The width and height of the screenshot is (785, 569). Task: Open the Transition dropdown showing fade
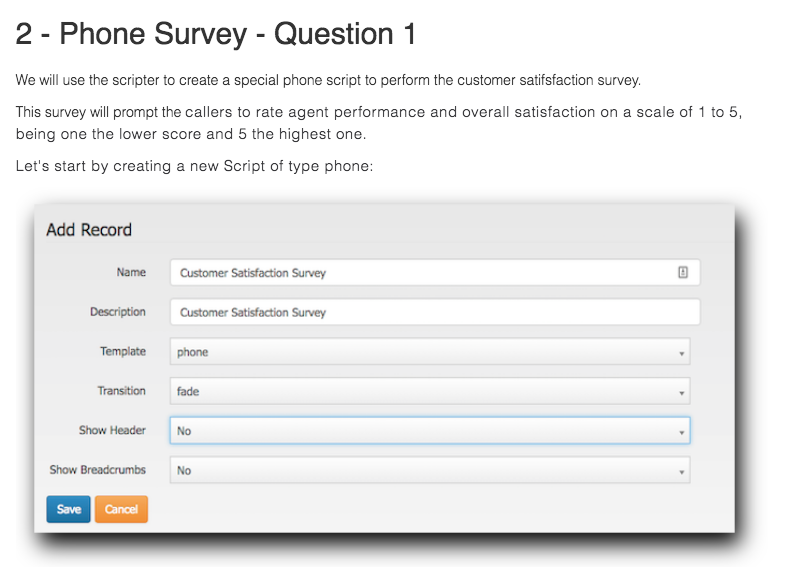coord(430,391)
